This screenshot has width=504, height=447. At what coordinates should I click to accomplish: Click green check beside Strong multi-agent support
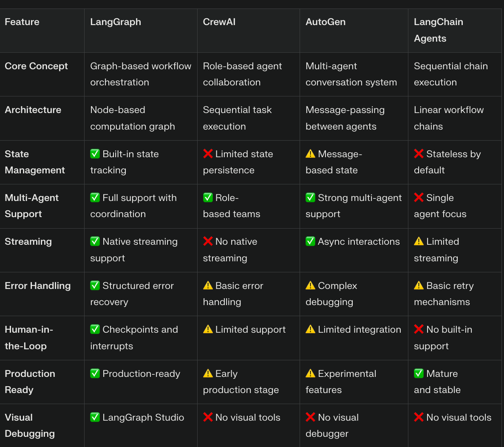310,197
